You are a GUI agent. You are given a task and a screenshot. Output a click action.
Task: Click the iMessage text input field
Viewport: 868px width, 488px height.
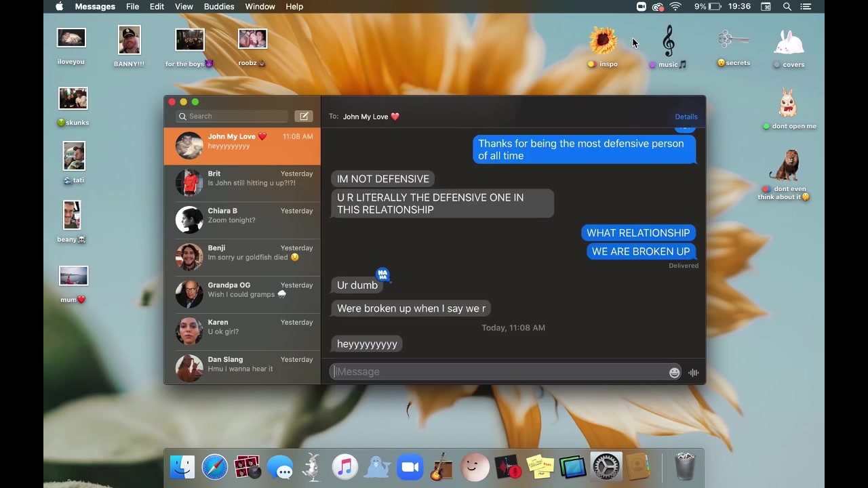click(498, 372)
